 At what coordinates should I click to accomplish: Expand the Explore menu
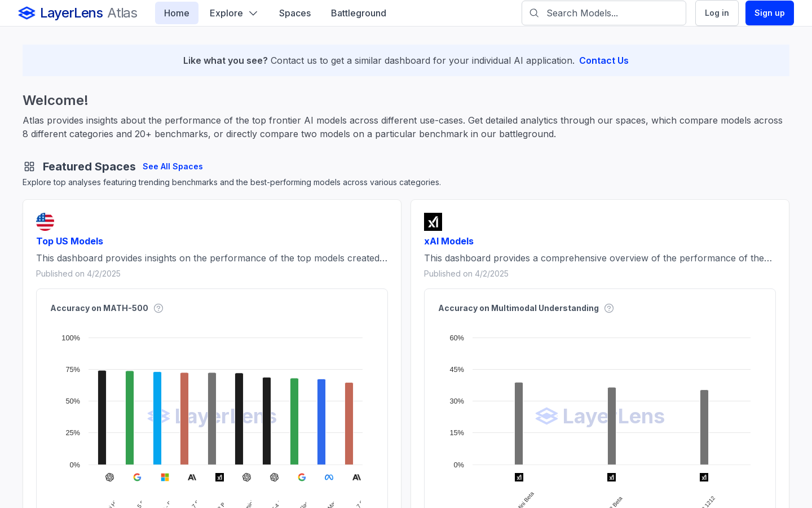pyautogui.click(x=233, y=13)
